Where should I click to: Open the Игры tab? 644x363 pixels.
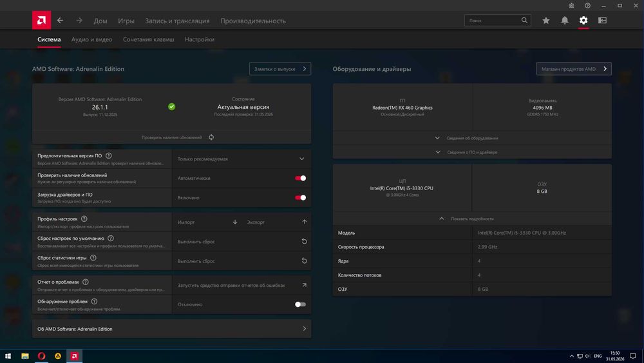click(126, 21)
